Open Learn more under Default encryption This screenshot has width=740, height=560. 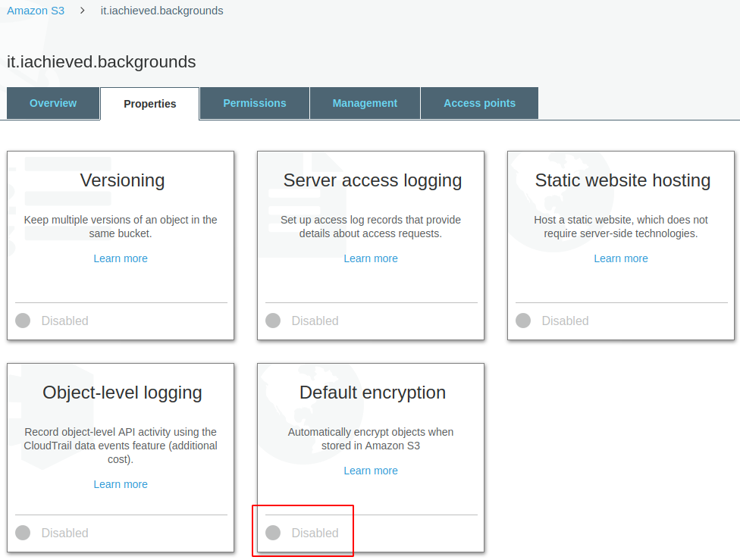371,471
